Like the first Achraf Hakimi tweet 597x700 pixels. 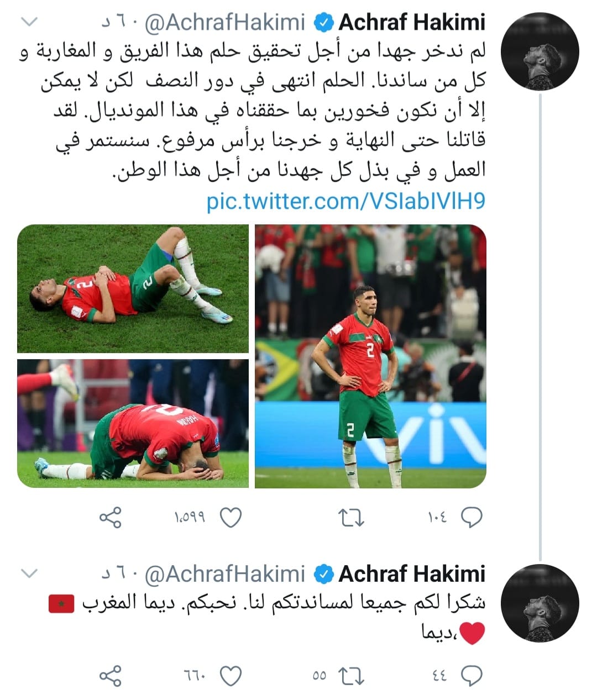point(231,518)
